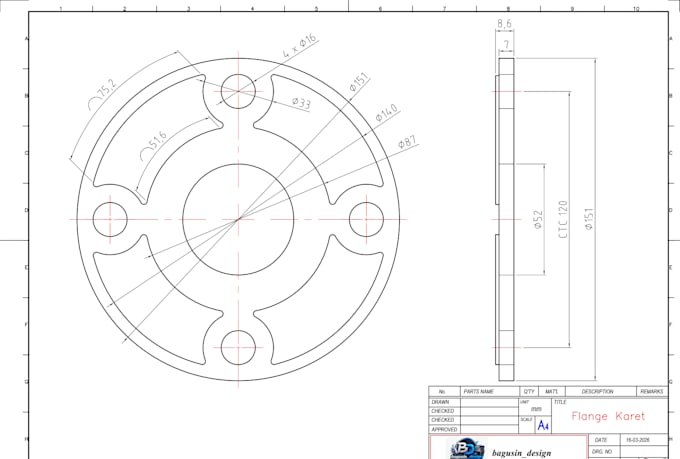Click the "75,2" arc length dimension

(x=103, y=94)
